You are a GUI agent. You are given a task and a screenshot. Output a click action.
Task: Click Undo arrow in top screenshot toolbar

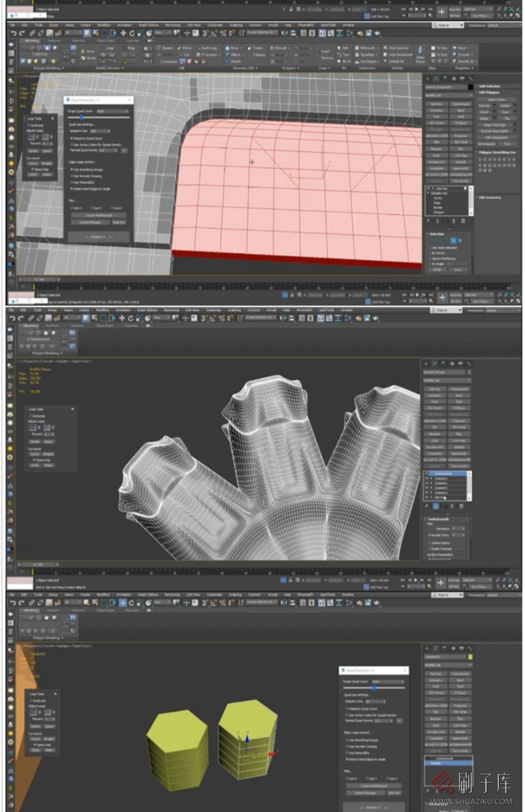13,33
